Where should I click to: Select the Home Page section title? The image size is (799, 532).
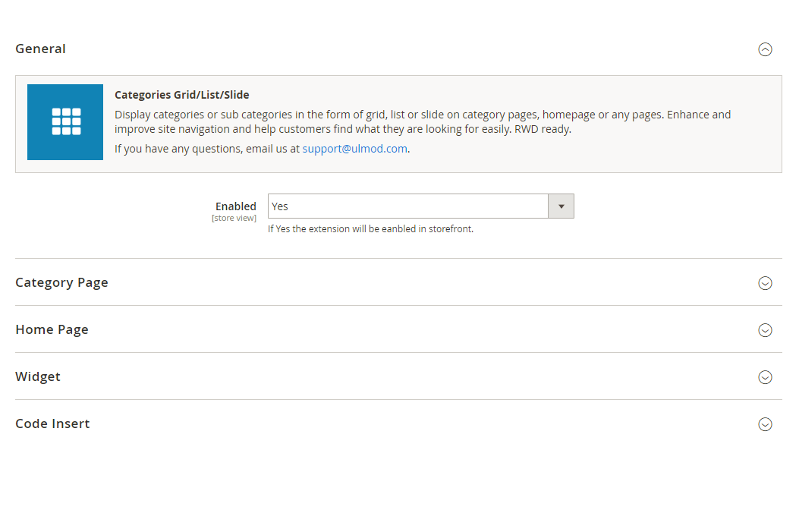click(52, 329)
